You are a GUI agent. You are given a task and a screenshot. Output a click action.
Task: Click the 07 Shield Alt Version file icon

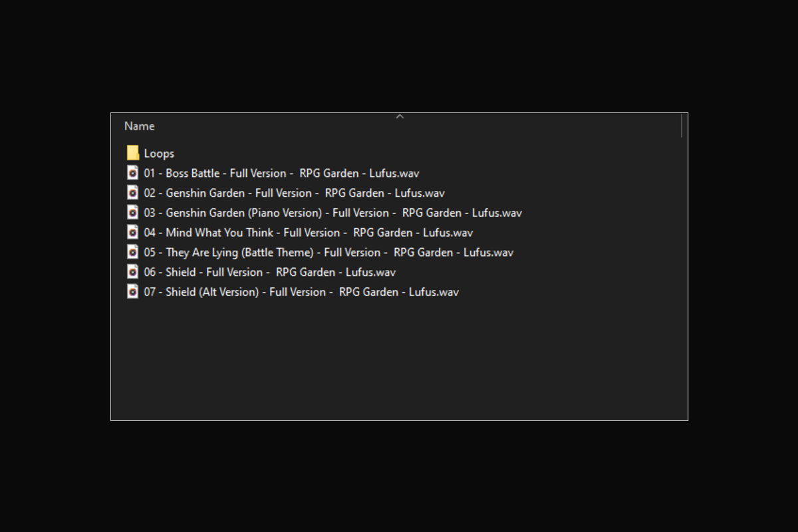pos(133,291)
